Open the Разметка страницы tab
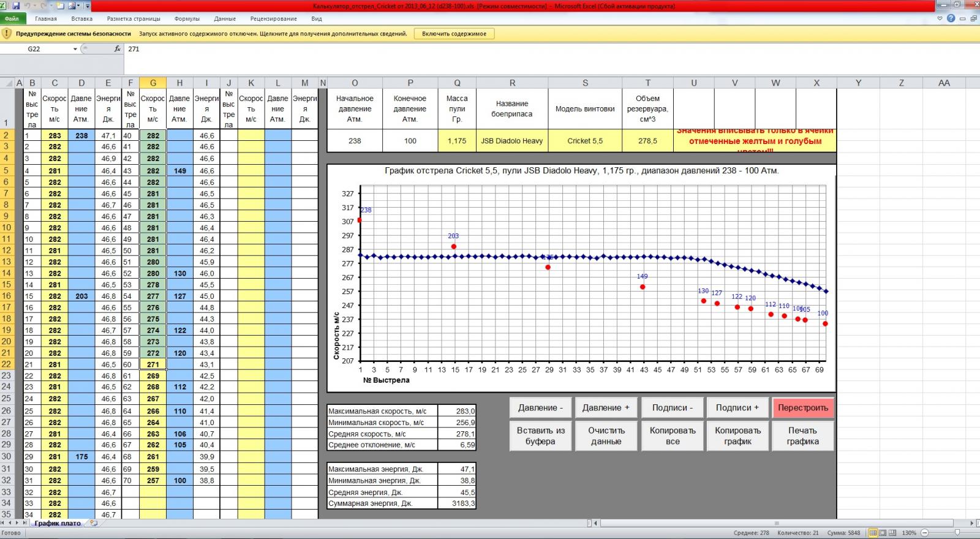 point(134,19)
